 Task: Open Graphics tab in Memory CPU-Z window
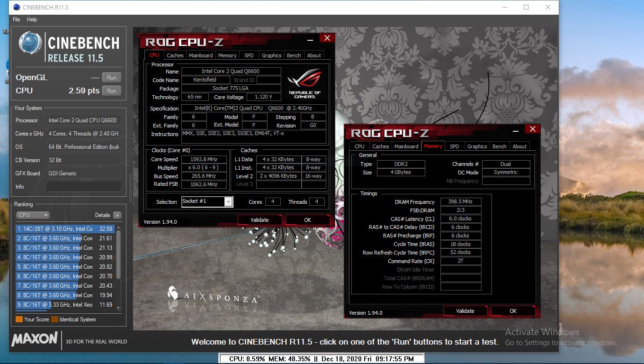click(x=477, y=146)
